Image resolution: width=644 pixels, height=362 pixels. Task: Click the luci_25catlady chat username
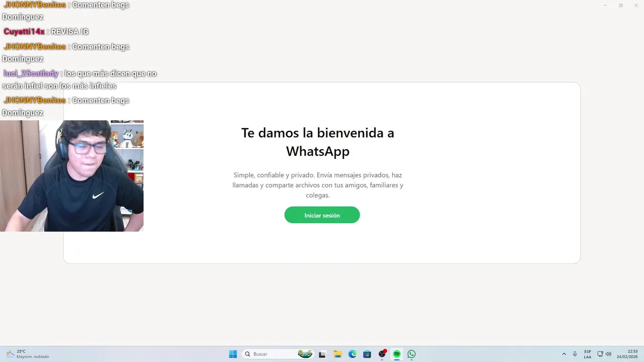31,73
